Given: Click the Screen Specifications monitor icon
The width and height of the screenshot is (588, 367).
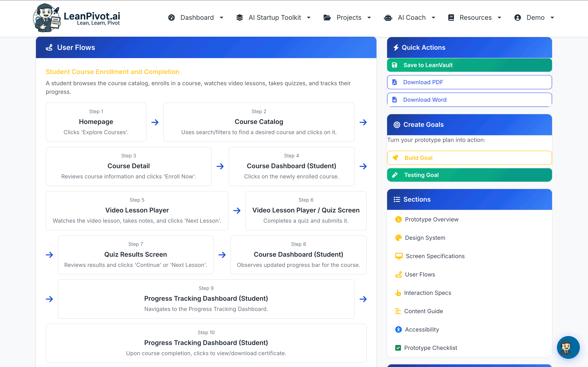Looking at the screenshot, I should pyautogui.click(x=398, y=256).
